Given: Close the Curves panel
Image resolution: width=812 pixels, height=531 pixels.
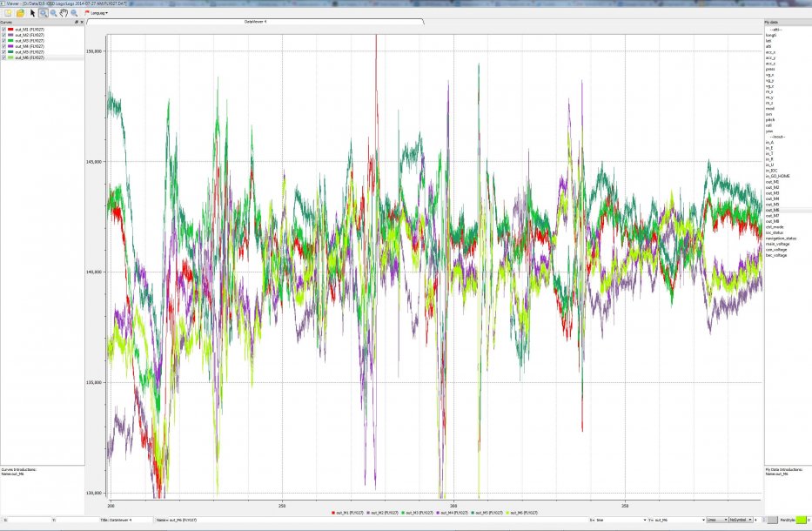Looking at the screenshot, I should point(82,22).
